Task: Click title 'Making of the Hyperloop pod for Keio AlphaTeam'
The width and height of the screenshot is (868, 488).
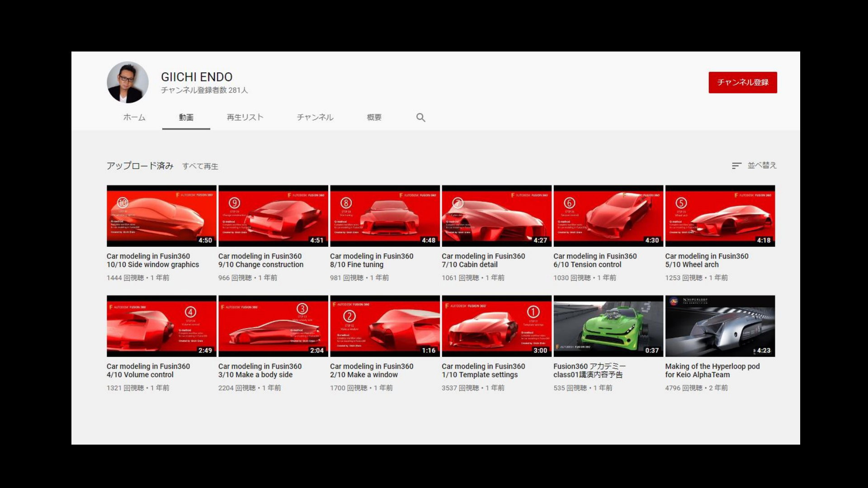Action: coord(712,371)
